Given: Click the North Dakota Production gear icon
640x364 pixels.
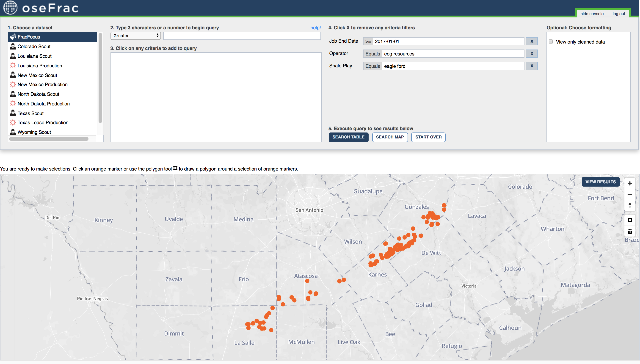Looking at the screenshot, I should 13,104.
